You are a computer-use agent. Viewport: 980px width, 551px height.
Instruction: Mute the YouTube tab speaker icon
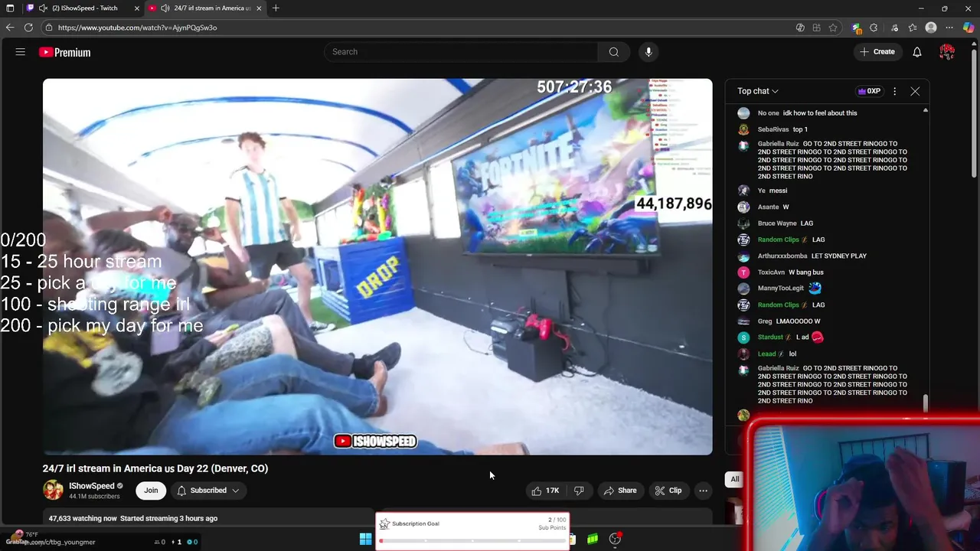tap(165, 8)
